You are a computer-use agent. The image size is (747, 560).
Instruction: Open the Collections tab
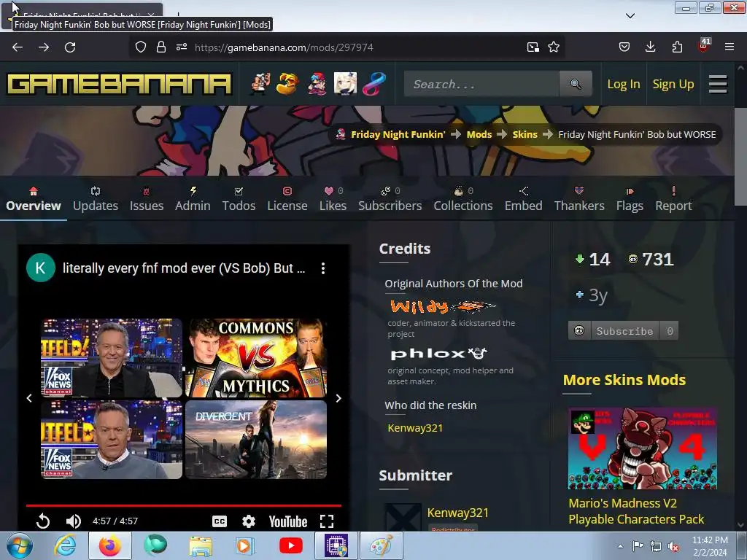click(x=463, y=199)
